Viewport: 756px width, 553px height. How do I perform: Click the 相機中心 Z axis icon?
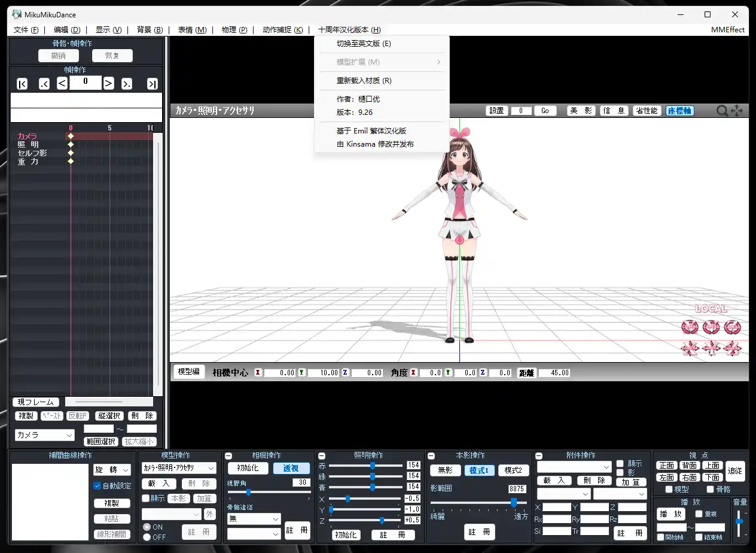pos(345,372)
